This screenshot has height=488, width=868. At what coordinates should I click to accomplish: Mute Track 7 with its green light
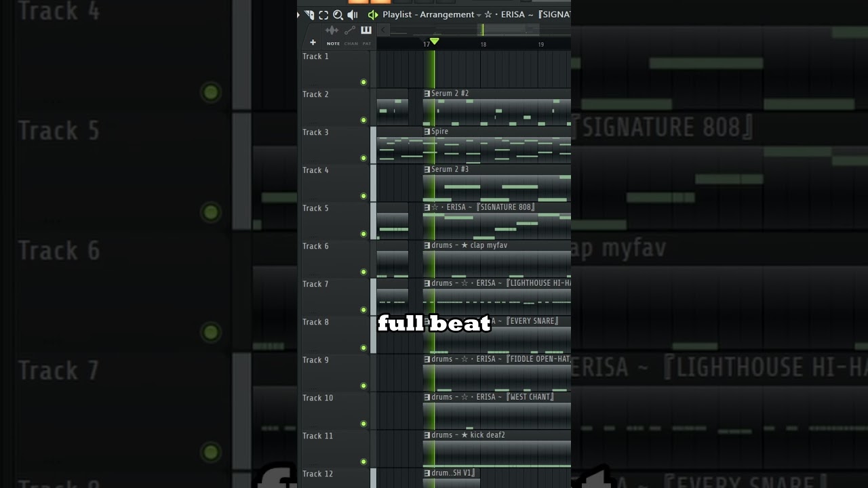tap(363, 310)
